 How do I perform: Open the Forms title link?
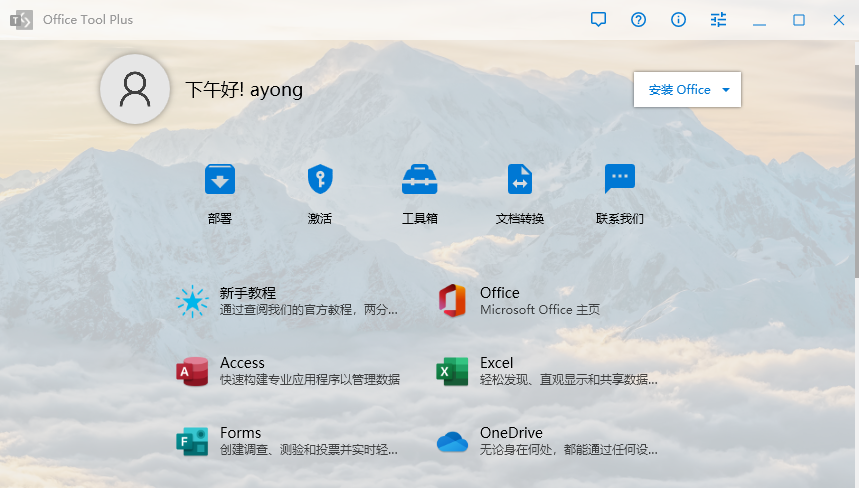240,433
